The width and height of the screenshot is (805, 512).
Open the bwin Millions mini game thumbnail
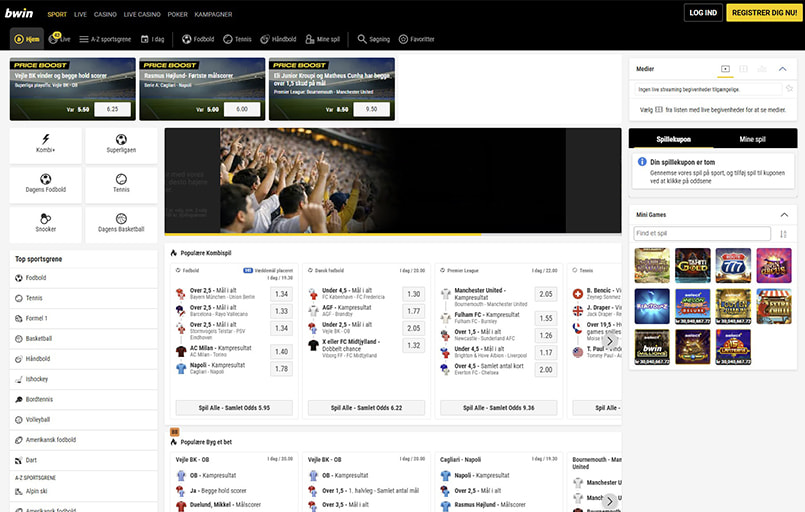652,347
